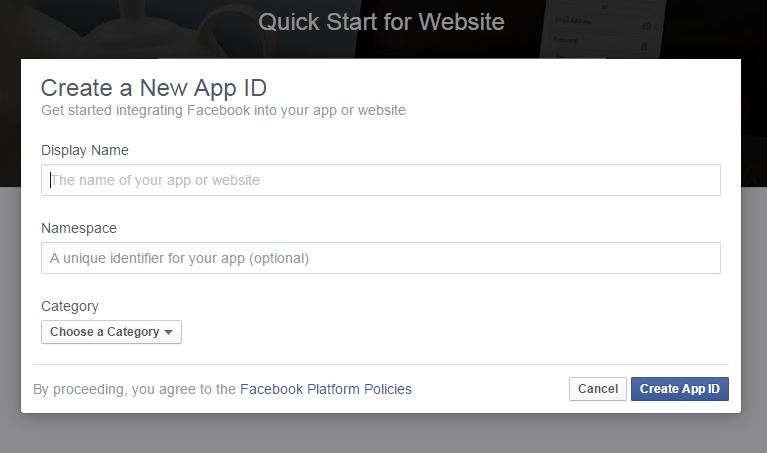The width and height of the screenshot is (767, 453).
Task: Click the Category dropdown arrow
Action: [169, 332]
